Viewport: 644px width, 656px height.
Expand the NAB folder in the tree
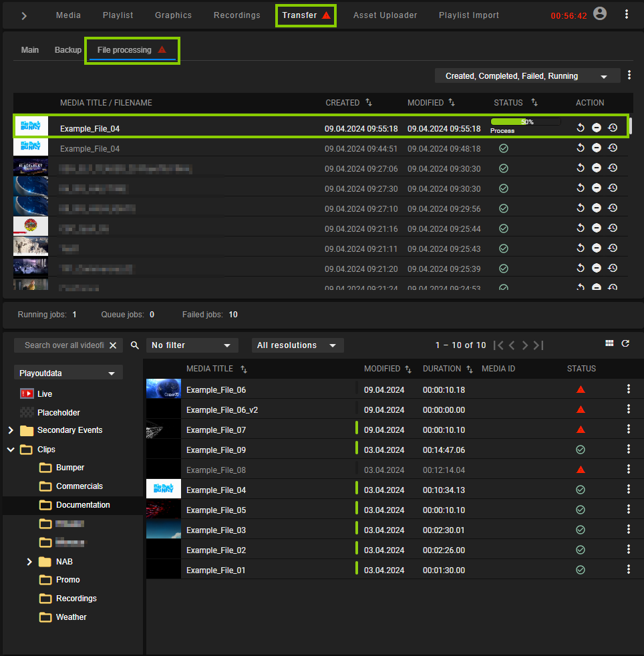click(x=29, y=561)
